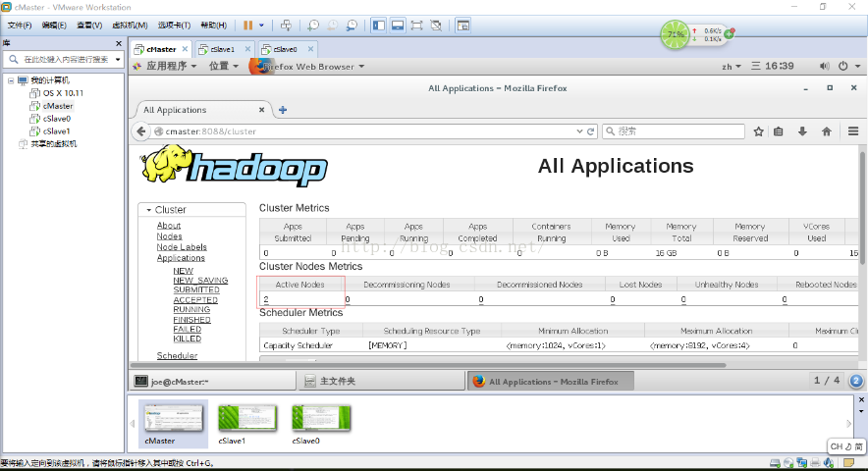The width and height of the screenshot is (868, 471).
Task: Switch to the joe@cMaster terminal taskbar item
Action: (x=214, y=381)
